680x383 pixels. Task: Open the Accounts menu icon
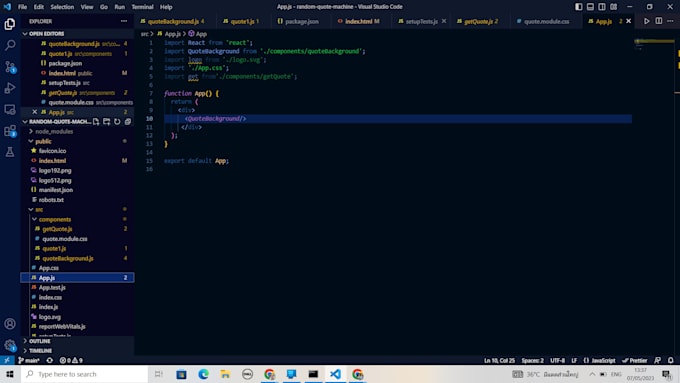coord(10,324)
